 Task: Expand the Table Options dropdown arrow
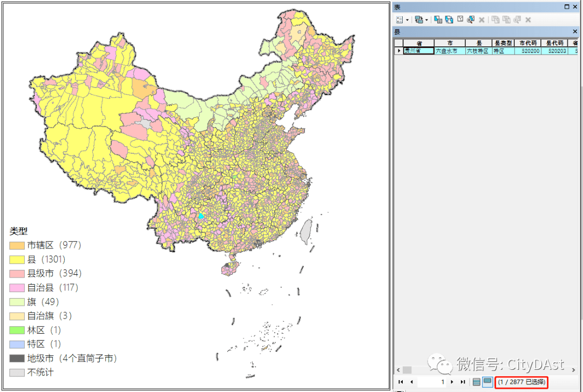[x=407, y=20]
